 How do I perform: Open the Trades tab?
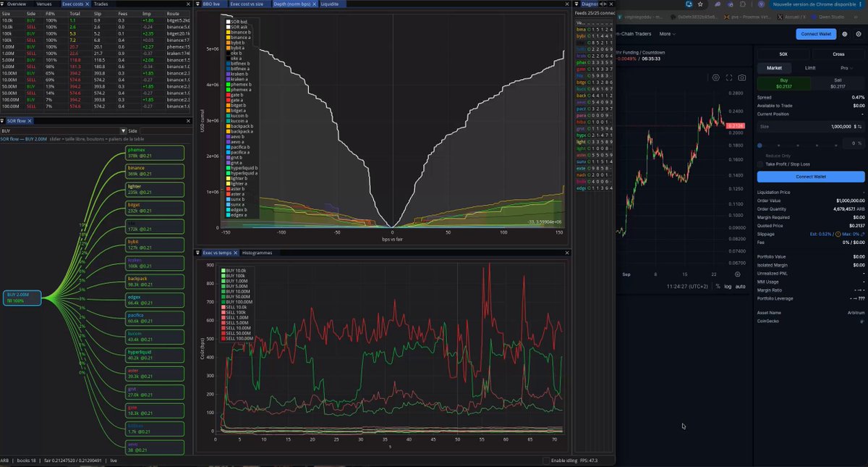101,4
